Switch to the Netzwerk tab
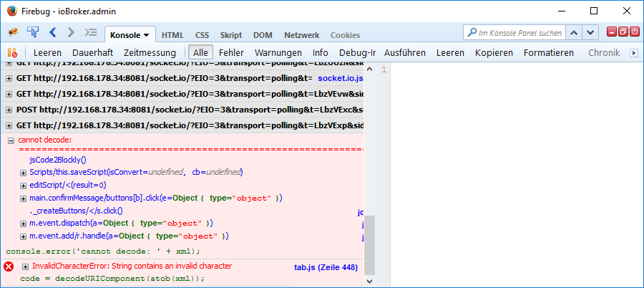The image size is (644, 288). coord(301,35)
